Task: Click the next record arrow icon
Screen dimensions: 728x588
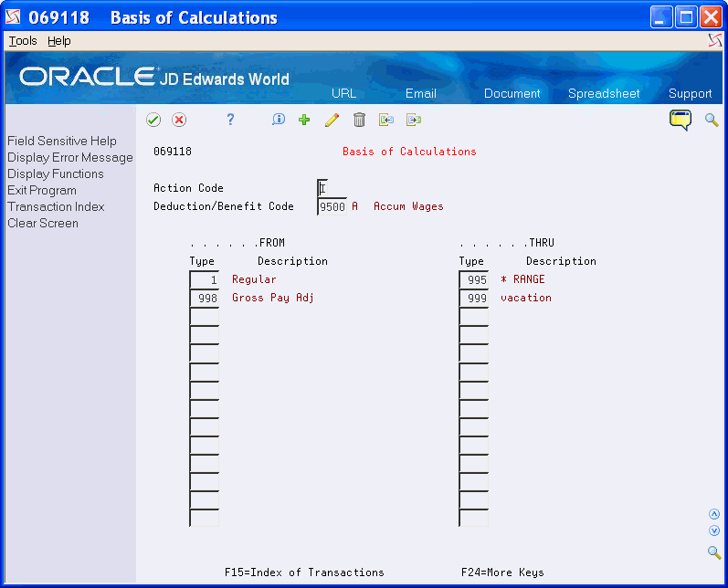Action: [x=413, y=120]
